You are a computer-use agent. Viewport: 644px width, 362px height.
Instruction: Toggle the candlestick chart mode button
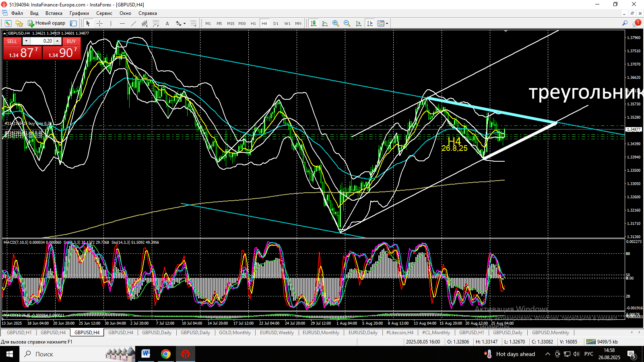314,23
